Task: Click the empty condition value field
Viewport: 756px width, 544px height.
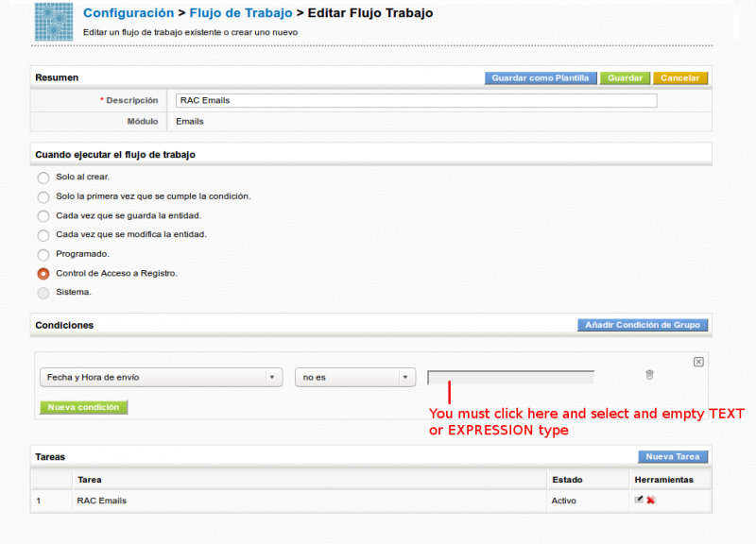Action: point(510,378)
